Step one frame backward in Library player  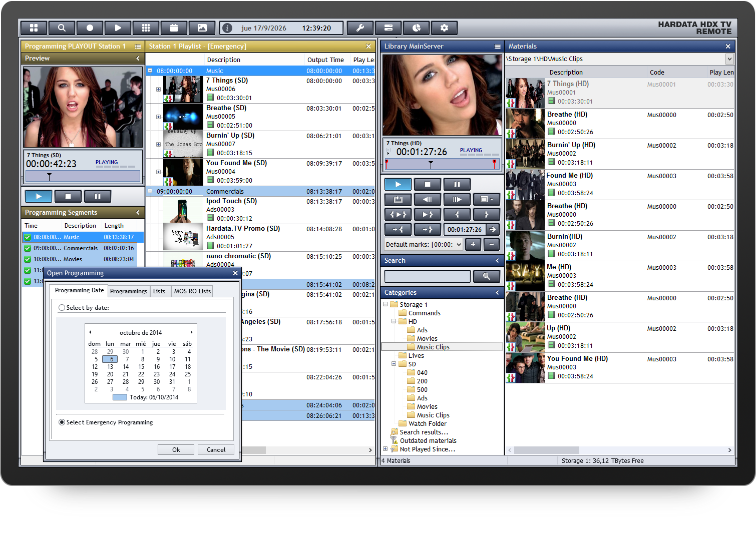pyautogui.click(x=428, y=200)
